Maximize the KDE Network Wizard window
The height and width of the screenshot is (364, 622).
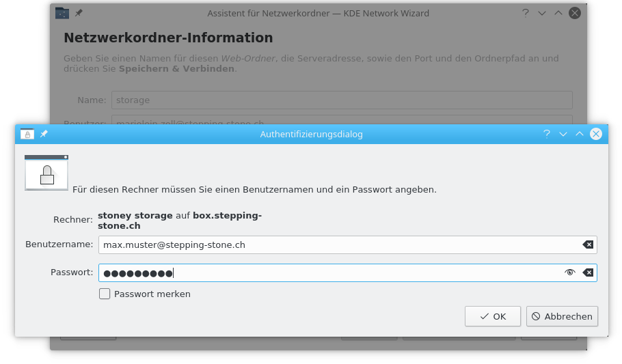tap(558, 13)
